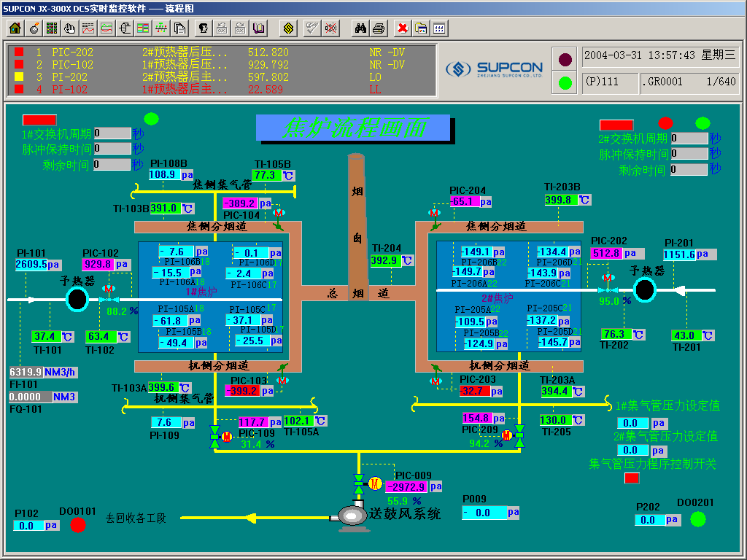747x560 pixels.
Task: Click the yellow diamond S icon
Action: [x=289, y=28]
